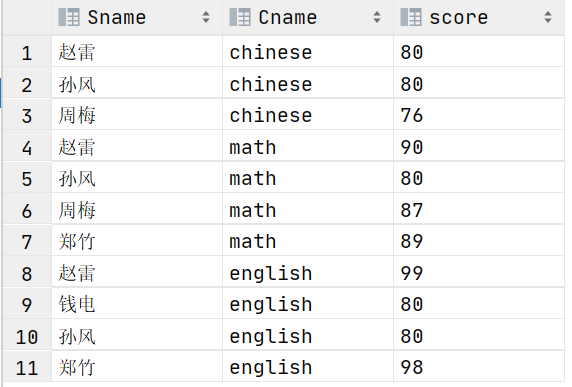Select row number 1

pos(27,52)
